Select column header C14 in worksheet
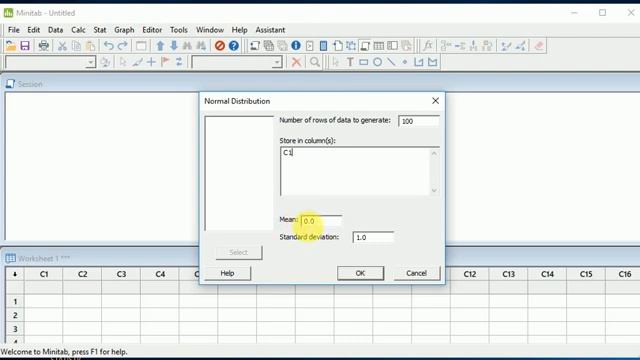The height and width of the screenshot is (360, 640). click(x=547, y=274)
